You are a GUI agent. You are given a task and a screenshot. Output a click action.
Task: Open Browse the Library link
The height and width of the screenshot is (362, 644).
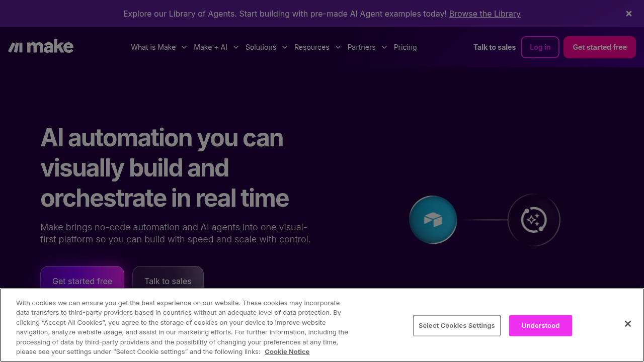[485, 14]
